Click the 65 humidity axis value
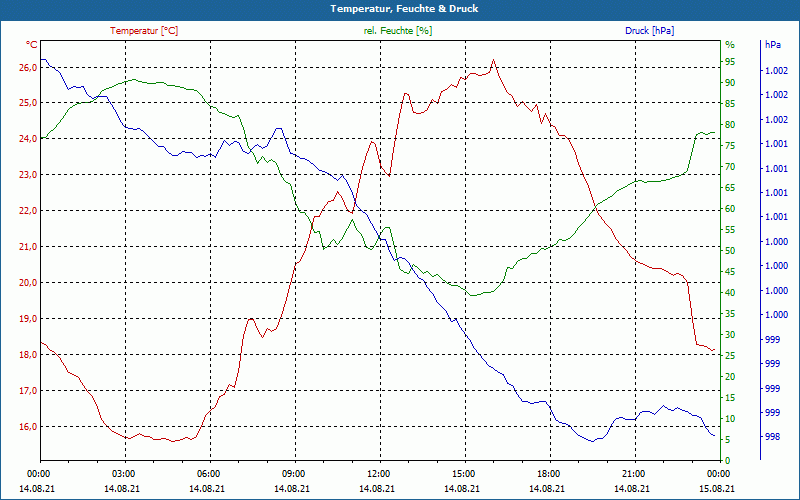The image size is (800, 500). pos(730,188)
